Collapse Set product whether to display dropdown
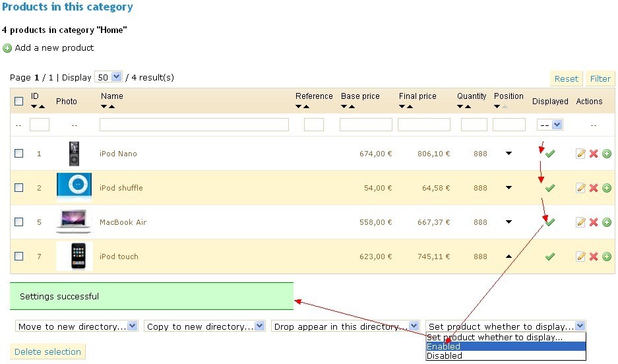This screenshot has height=364, width=618. 506,326
